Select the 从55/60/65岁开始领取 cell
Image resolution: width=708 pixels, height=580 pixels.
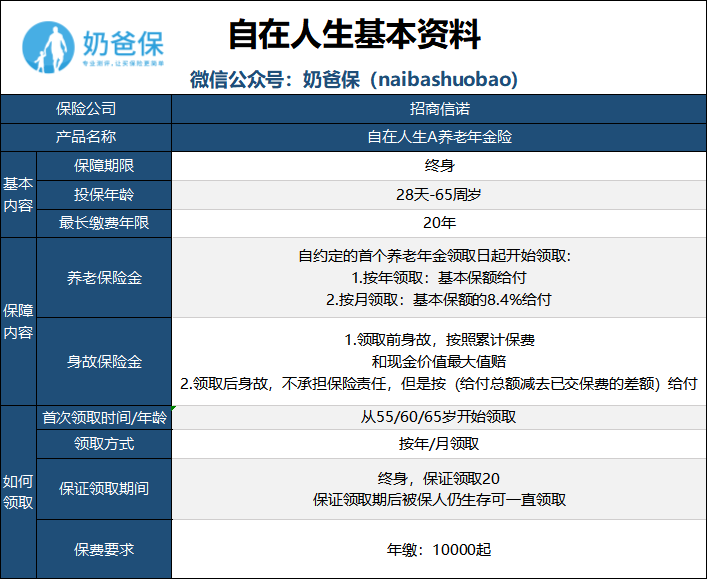pyautogui.click(x=439, y=418)
